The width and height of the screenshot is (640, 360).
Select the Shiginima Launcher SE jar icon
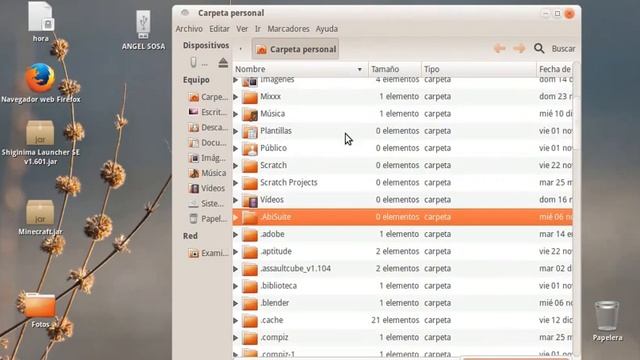(40, 133)
